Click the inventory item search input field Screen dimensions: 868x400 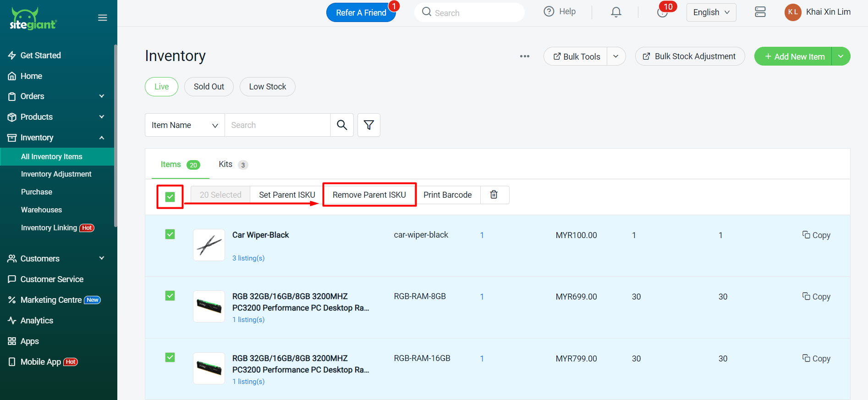277,125
